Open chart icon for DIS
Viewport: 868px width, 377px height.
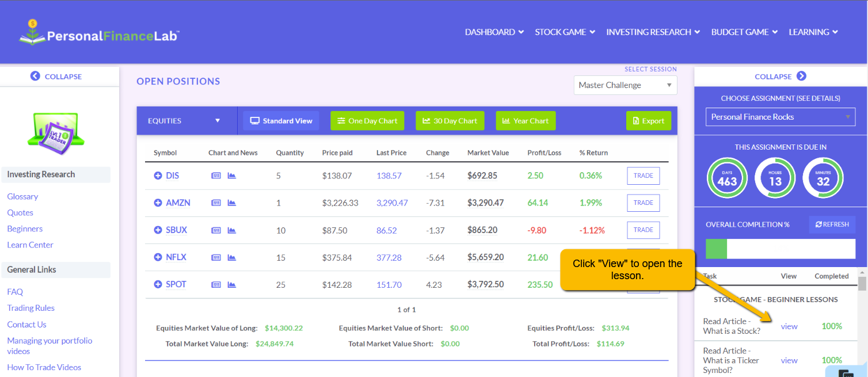[x=232, y=176]
